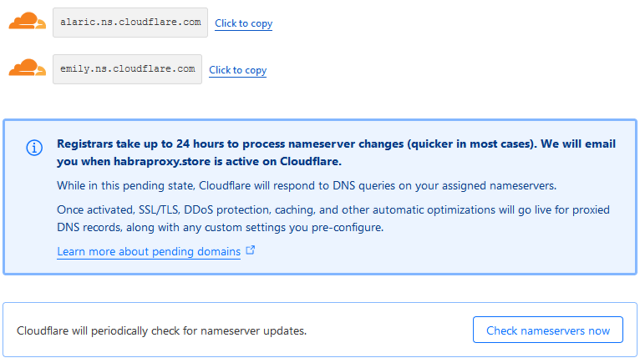Click the Cloudflare logo beside emily nameserver

tap(27, 68)
